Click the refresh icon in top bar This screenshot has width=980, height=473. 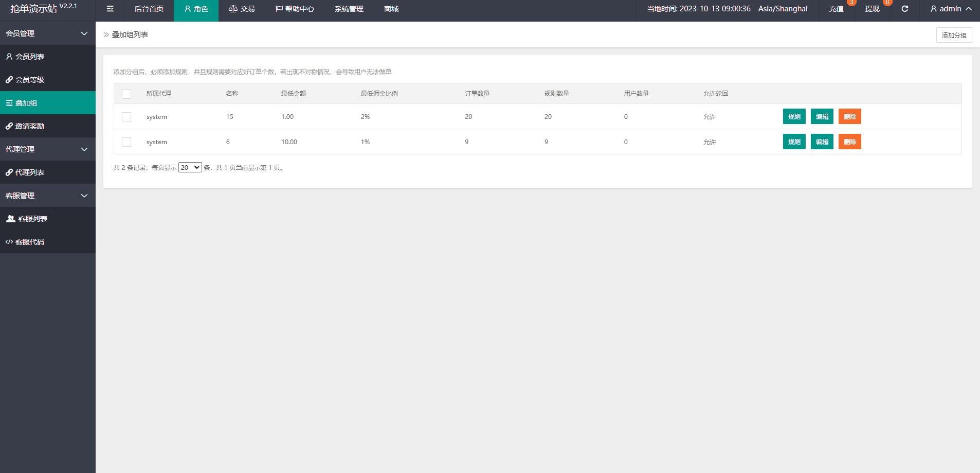point(904,9)
